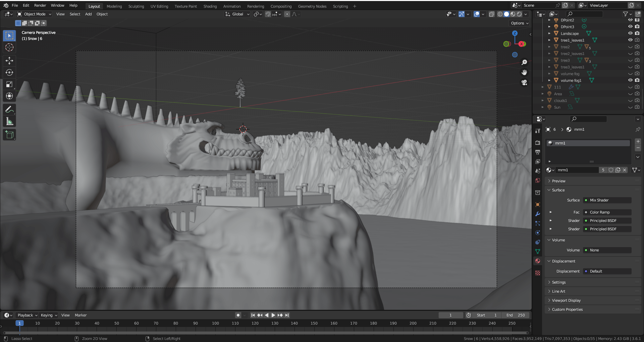Activate the Scale tool
The height and width of the screenshot is (342, 644).
[9, 84]
